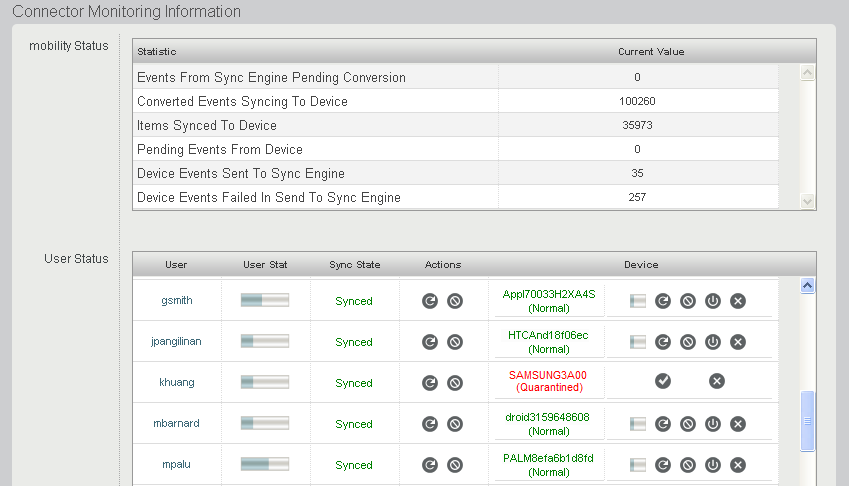Click the resync icon for user mbarnard

430,424
